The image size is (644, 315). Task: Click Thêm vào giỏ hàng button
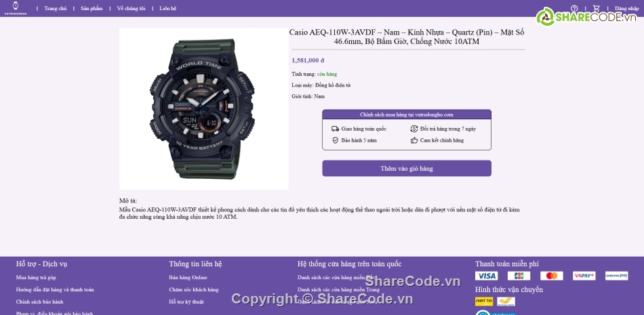[407, 169]
